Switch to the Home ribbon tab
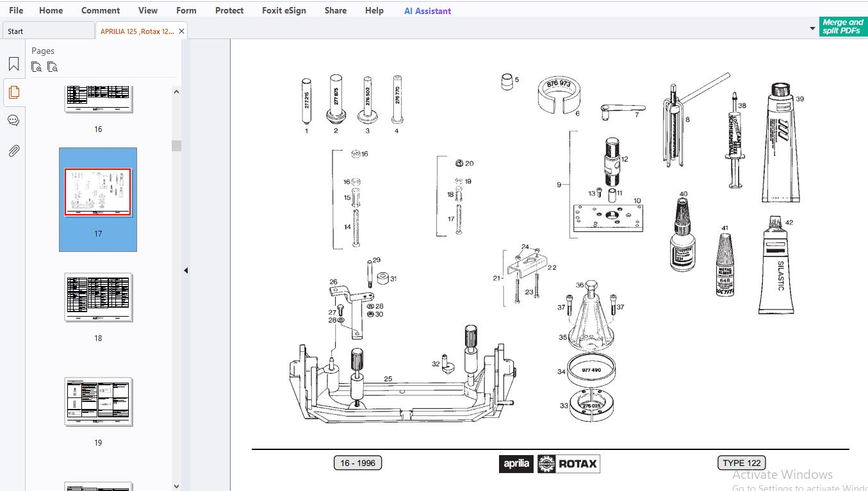 51,10
